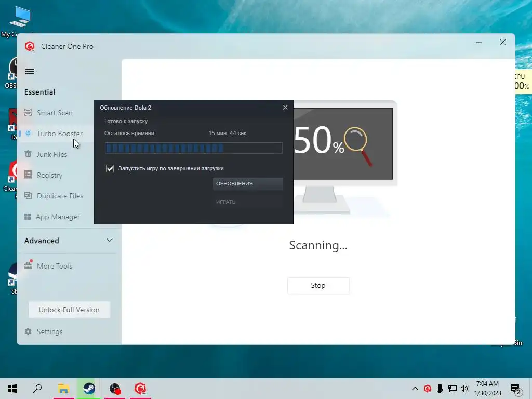The width and height of the screenshot is (532, 399).
Task: Open taskbar search magnifier
Action: point(37,389)
